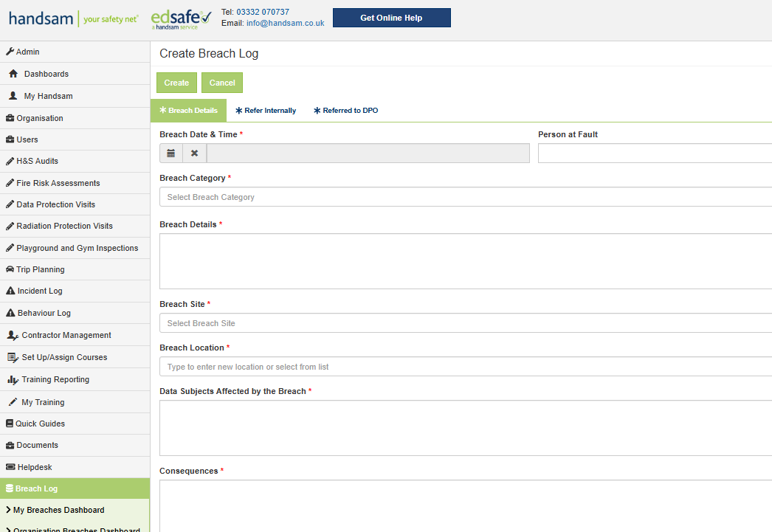Viewport: 772px width, 532px height.
Task: Click the Helpdesk ticket icon
Action: pyautogui.click(x=10, y=466)
